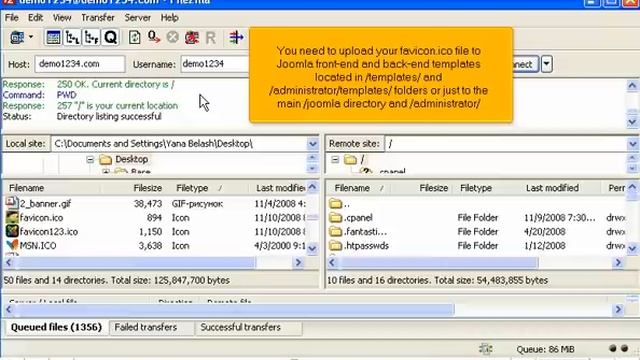
Task: Toggle message log display icon
Action: tap(53, 38)
